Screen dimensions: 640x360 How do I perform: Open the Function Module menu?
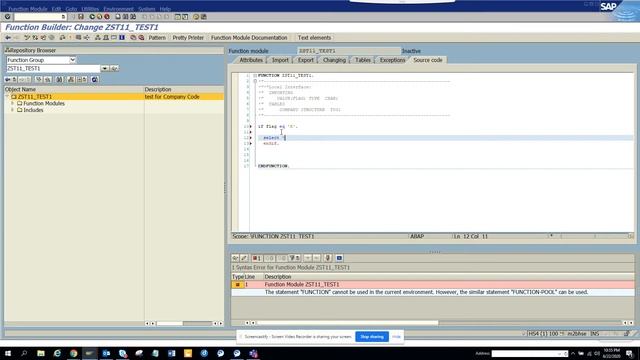(x=28, y=9)
